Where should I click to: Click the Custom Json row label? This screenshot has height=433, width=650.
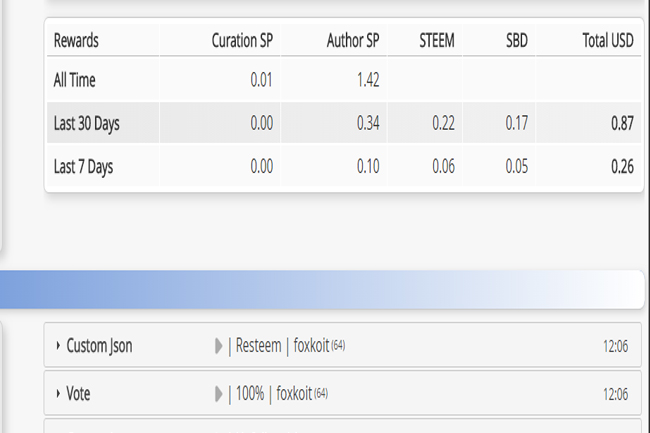(x=99, y=346)
